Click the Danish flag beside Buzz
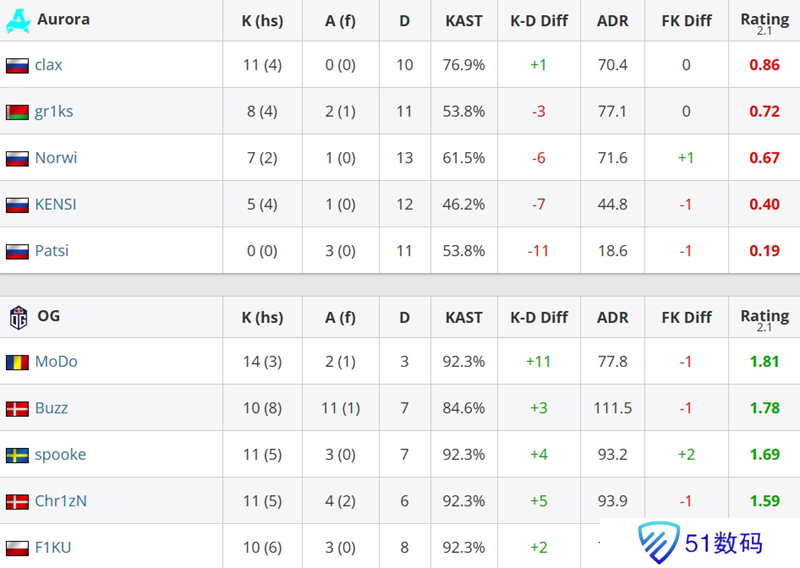 (x=17, y=409)
